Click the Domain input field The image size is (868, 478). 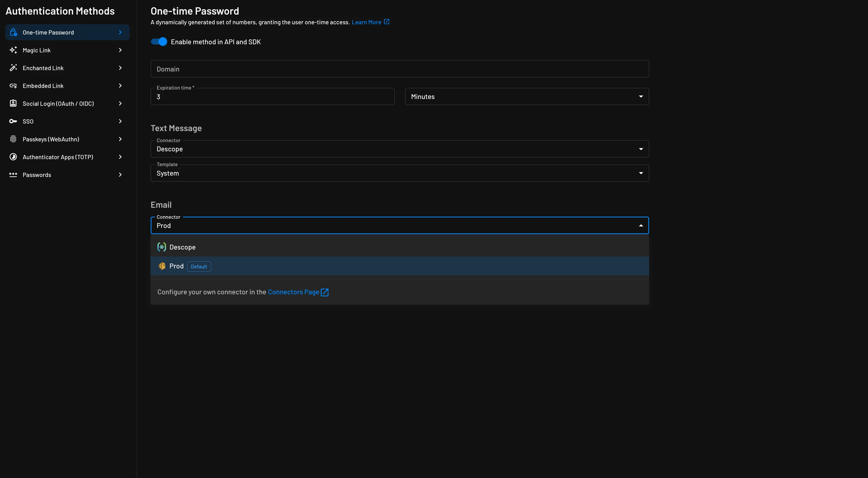[x=399, y=68]
